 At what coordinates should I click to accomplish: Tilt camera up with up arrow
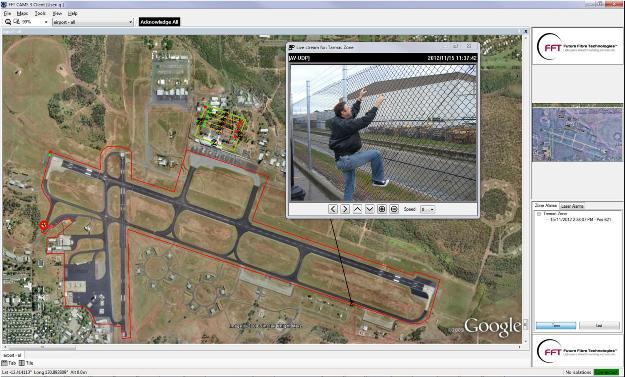coord(358,209)
